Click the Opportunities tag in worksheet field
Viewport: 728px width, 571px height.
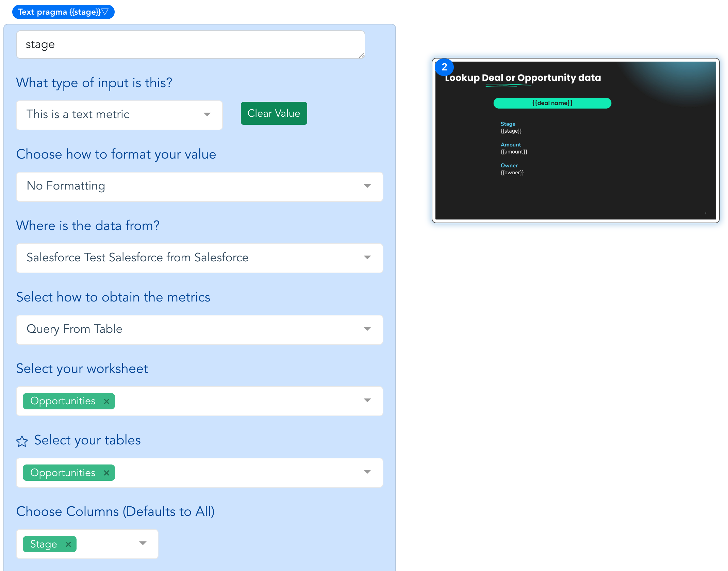(63, 401)
